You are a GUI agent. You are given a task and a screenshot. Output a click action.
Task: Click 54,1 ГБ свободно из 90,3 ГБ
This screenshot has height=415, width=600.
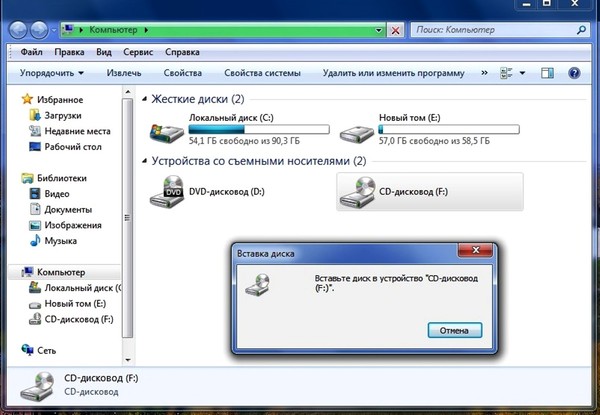(244, 141)
